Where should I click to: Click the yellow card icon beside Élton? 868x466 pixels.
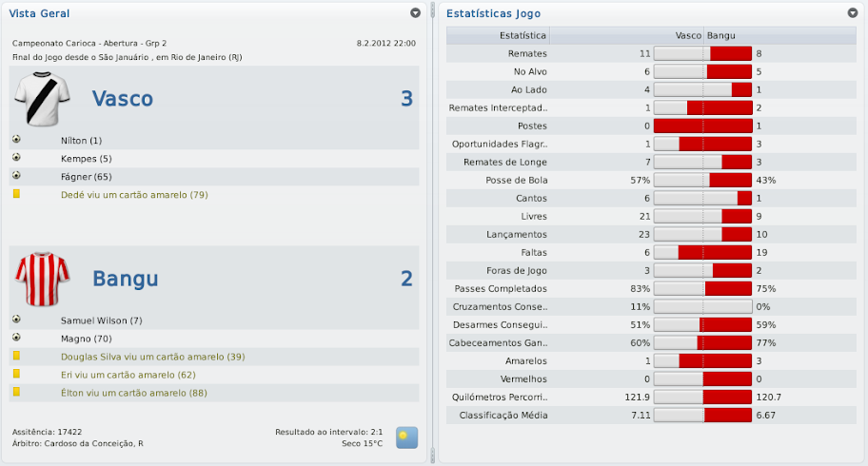point(16,393)
